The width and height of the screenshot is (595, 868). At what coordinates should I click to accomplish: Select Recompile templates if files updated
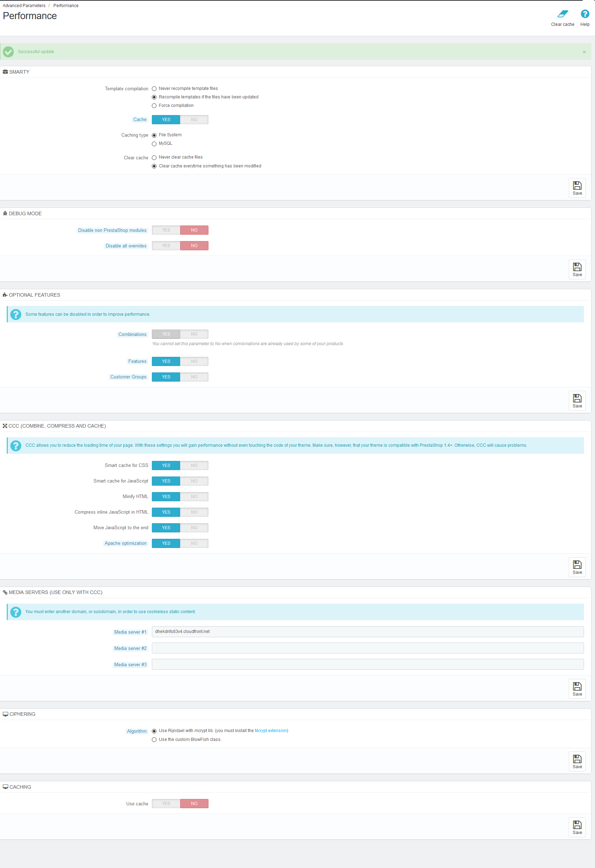coord(154,97)
